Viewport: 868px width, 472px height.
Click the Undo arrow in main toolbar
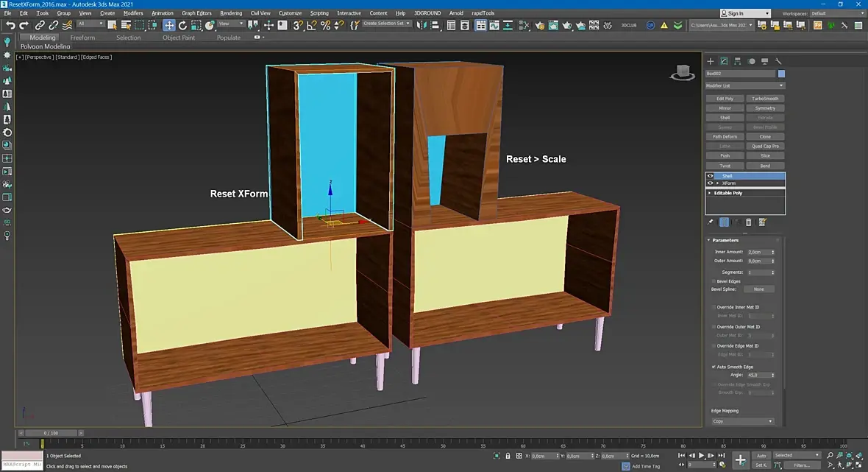point(10,25)
